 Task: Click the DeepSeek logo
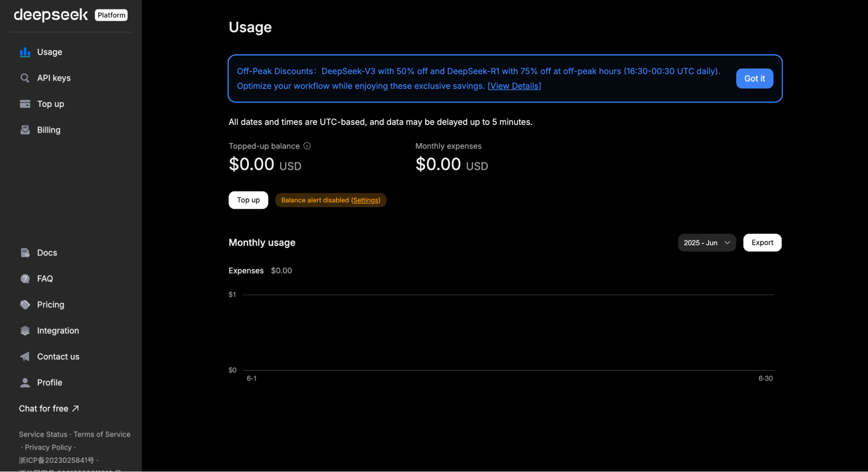point(51,15)
